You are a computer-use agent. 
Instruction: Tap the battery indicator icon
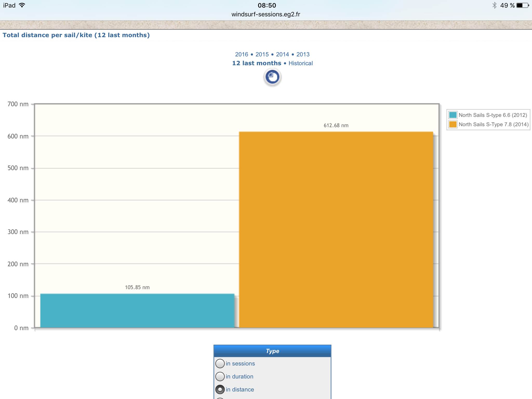(x=522, y=5)
